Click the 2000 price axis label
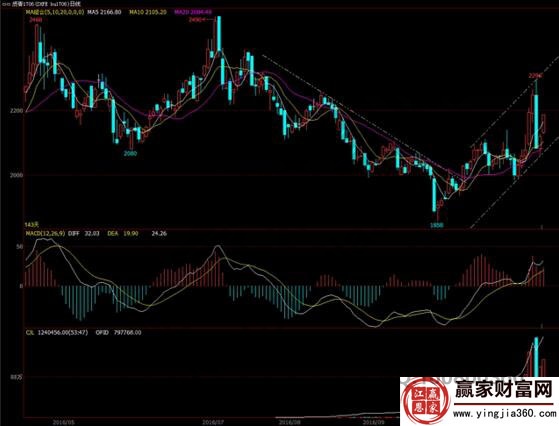 [x=17, y=175]
